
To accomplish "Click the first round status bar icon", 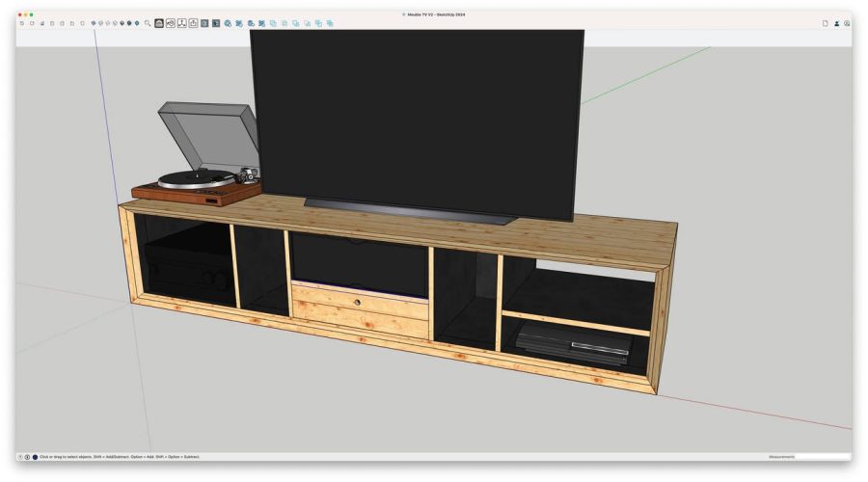I will 20,457.
